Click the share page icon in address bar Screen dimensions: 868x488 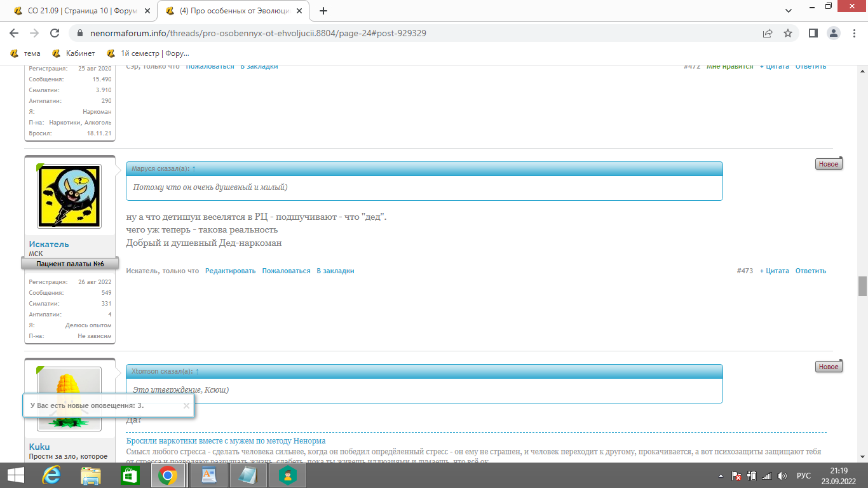point(768,33)
